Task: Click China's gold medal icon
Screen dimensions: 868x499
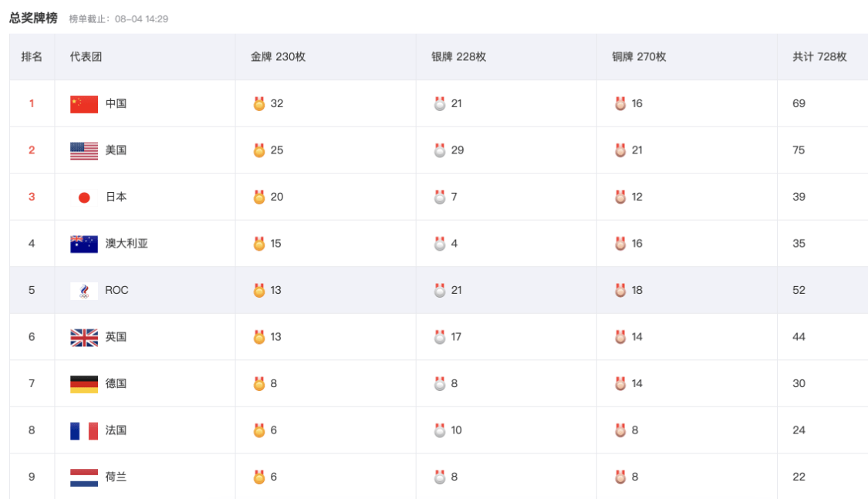Action: pos(259,103)
